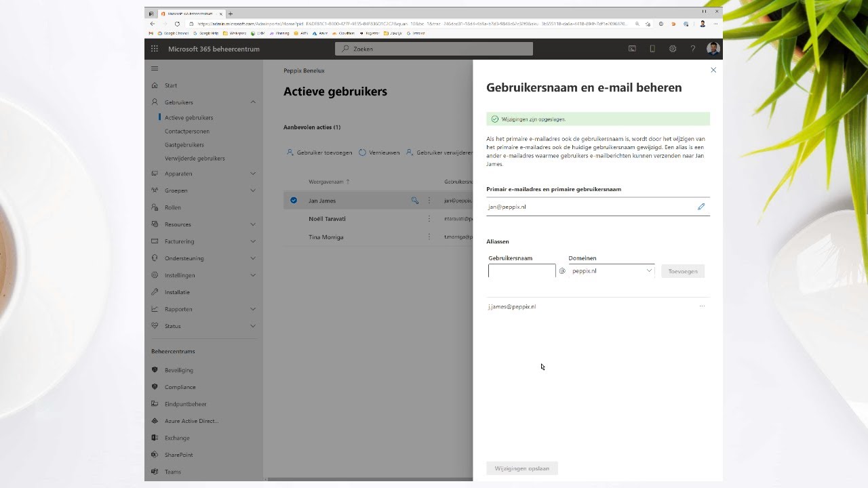Viewport: 868px width, 488px height.
Task: Click Vernieuwen in the toolbar
Action: click(379, 152)
